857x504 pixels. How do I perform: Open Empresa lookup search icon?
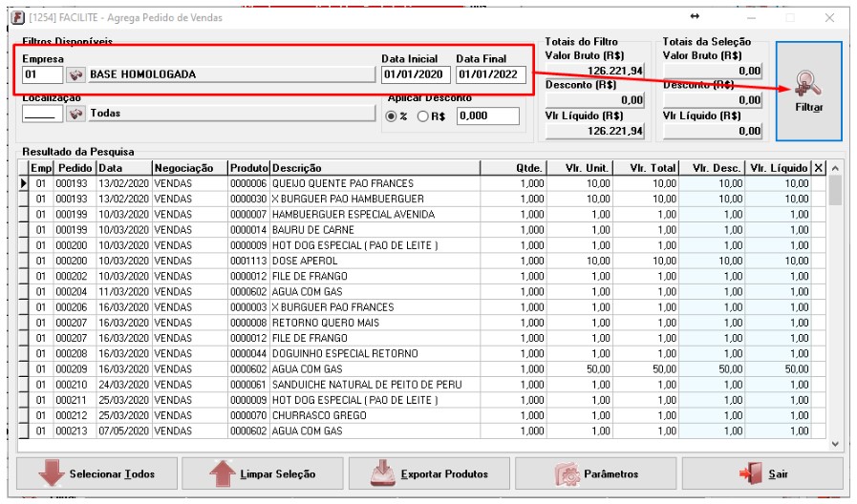point(75,74)
